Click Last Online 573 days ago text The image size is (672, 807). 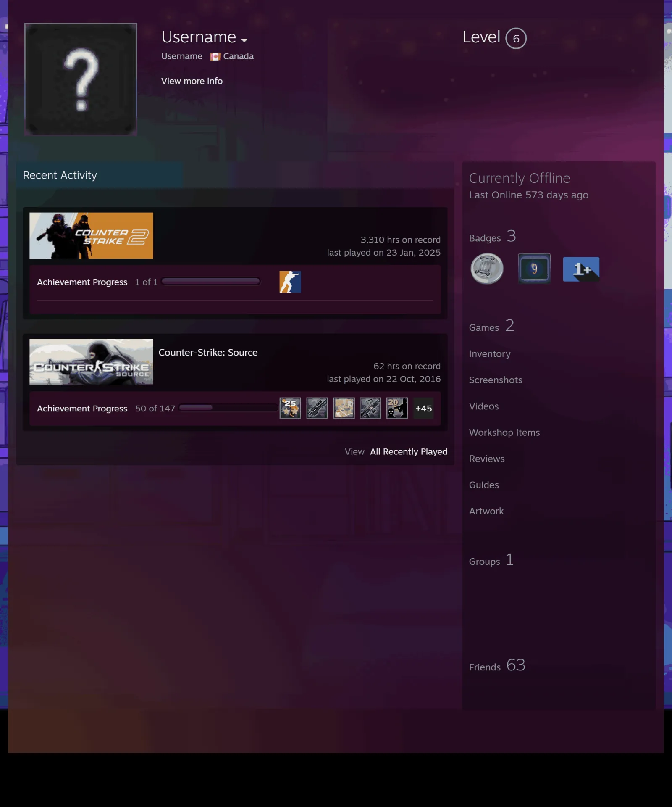tap(529, 195)
